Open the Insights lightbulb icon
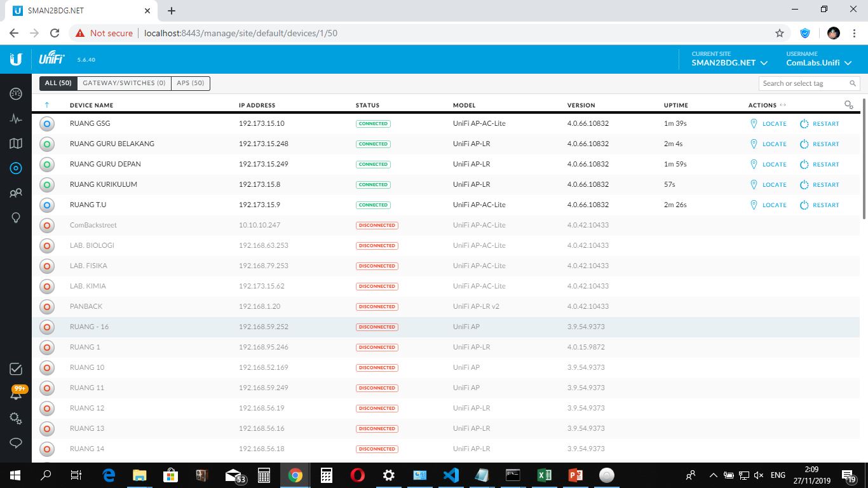The height and width of the screenshot is (488, 868). [x=16, y=218]
